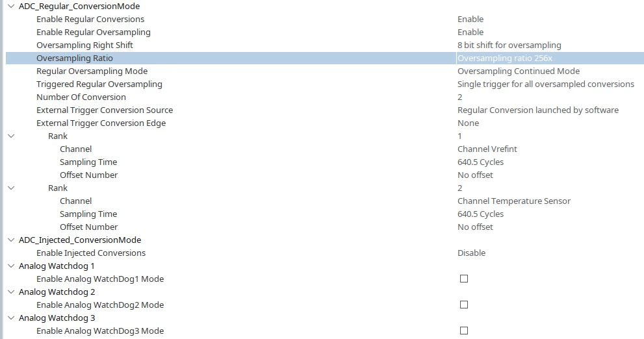
Task: Open the Channel Temperature Sensor value
Action: pos(514,201)
